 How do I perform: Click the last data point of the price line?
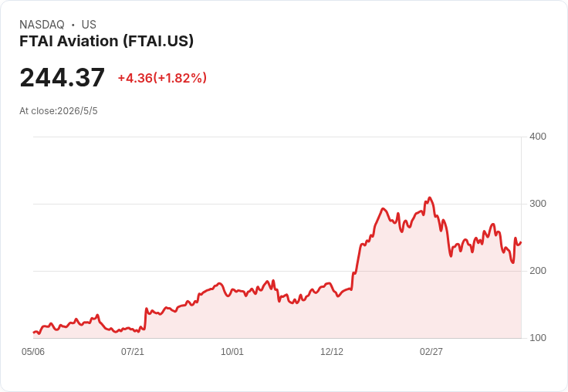521,242
